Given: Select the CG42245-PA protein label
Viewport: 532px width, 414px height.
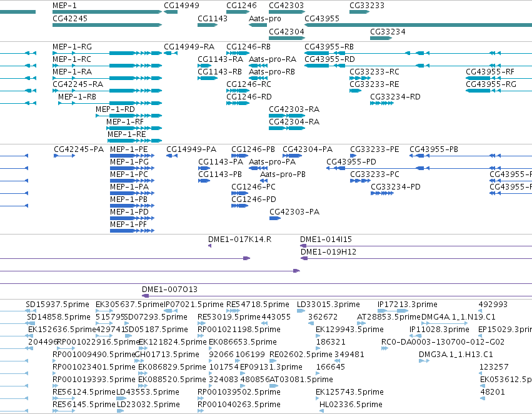Looking at the screenshot, I should pos(79,149).
